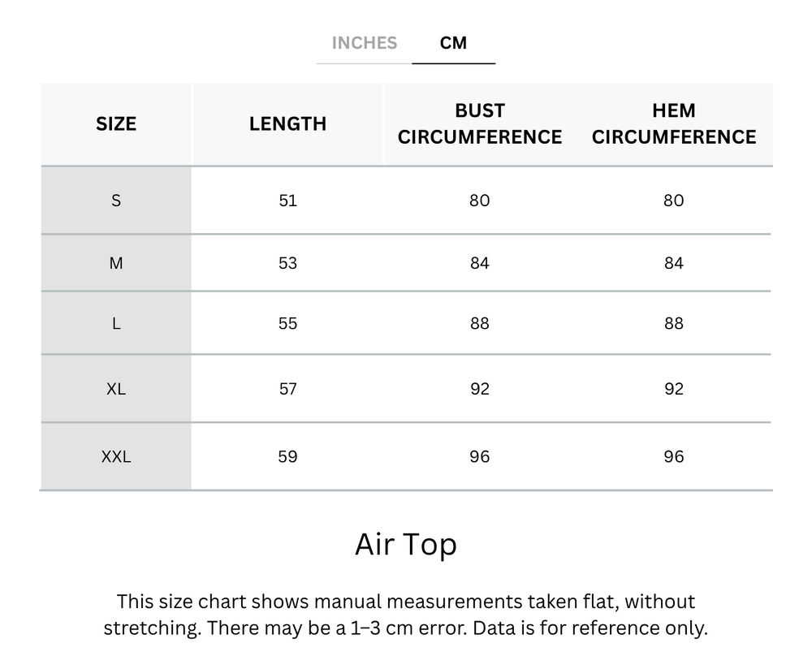The height and width of the screenshot is (669, 812).
Task: Click the XL bust circumference value 92
Action: 480,389
